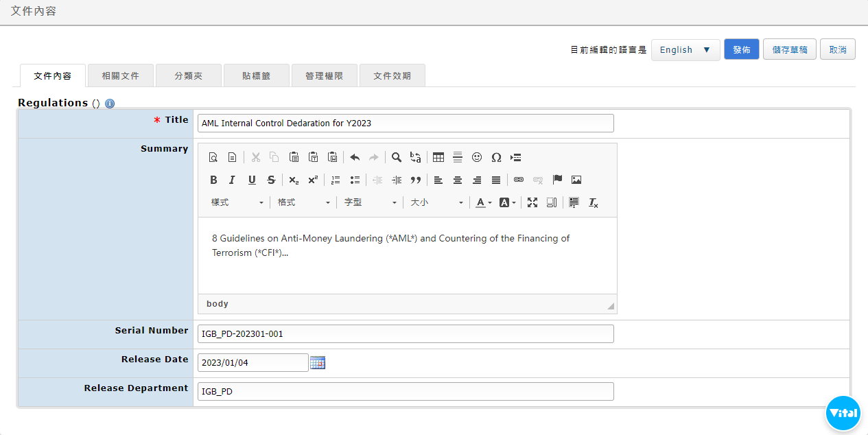Insert a table in the summary editor
868x435 pixels.
pyautogui.click(x=438, y=157)
